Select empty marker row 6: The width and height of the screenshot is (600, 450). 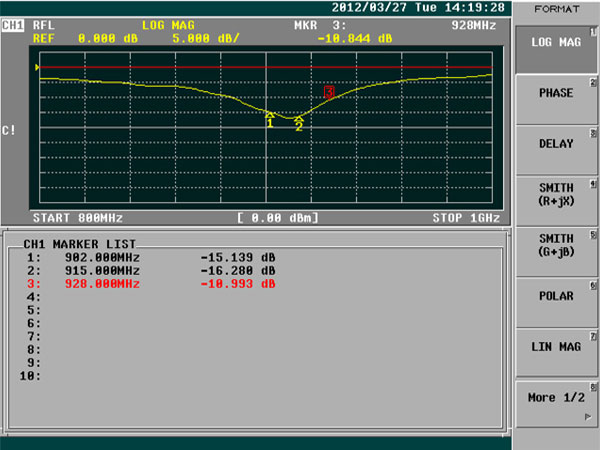[34, 323]
